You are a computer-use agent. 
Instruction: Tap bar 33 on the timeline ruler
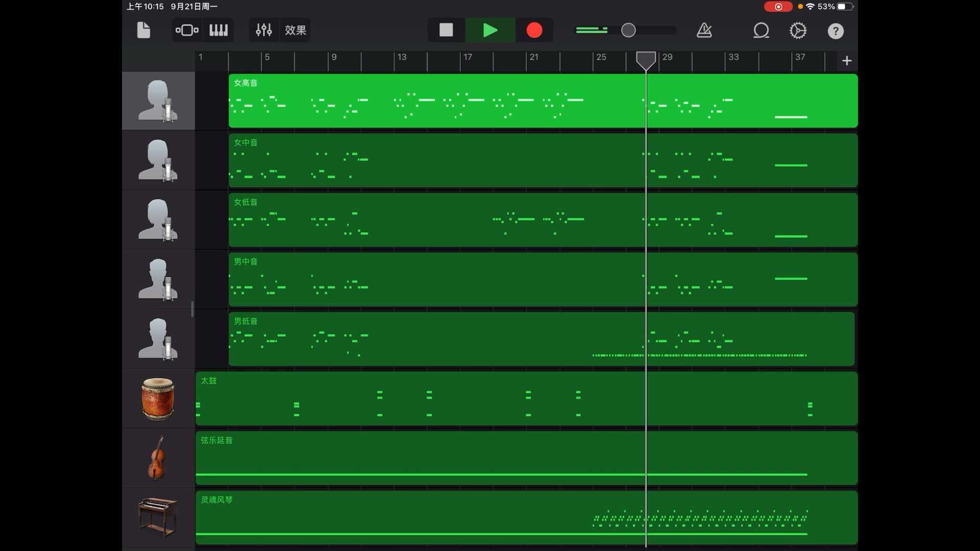(733, 57)
